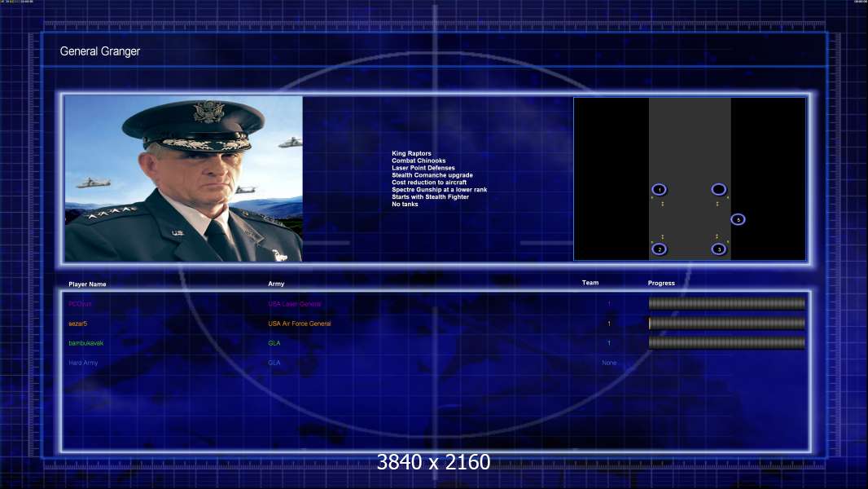Click the USA Laser General army label
The height and width of the screenshot is (489, 868).
295,304
